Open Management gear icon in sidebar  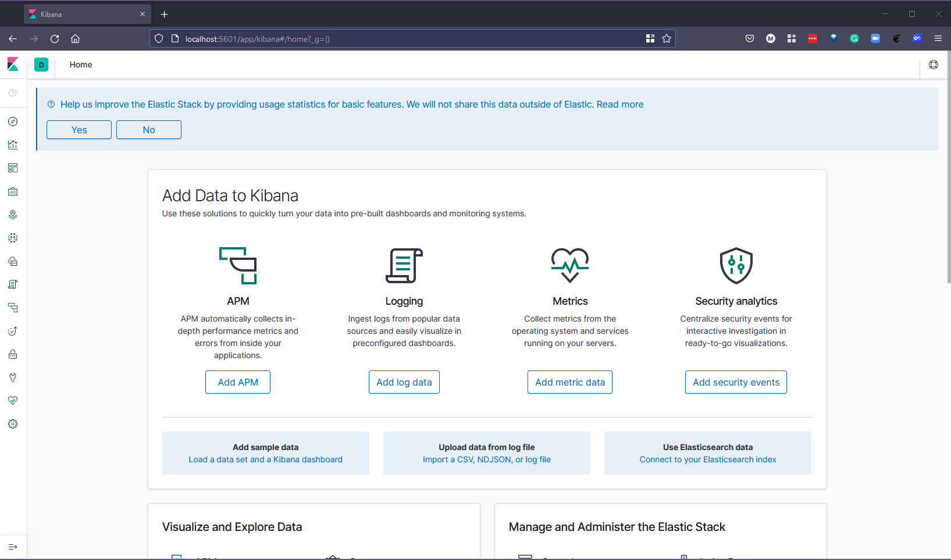pyautogui.click(x=13, y=424)
